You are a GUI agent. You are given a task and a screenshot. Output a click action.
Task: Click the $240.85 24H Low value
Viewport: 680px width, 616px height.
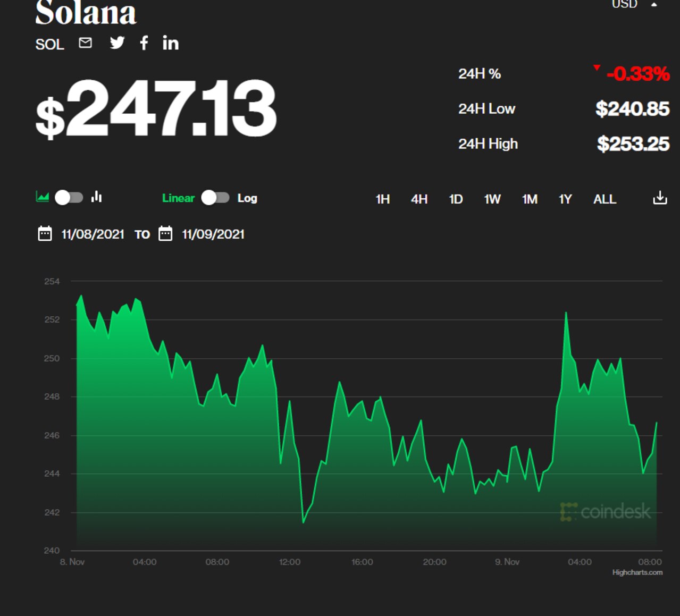coord(633,109)
